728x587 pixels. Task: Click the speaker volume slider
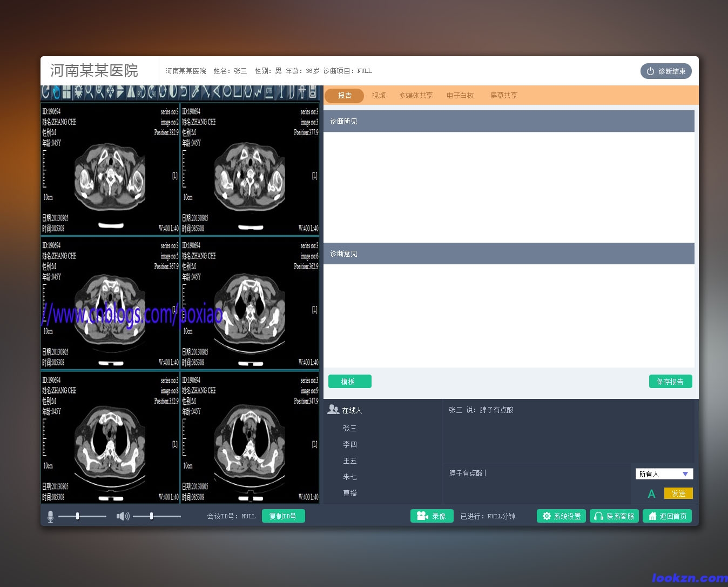tap(157, 516)
